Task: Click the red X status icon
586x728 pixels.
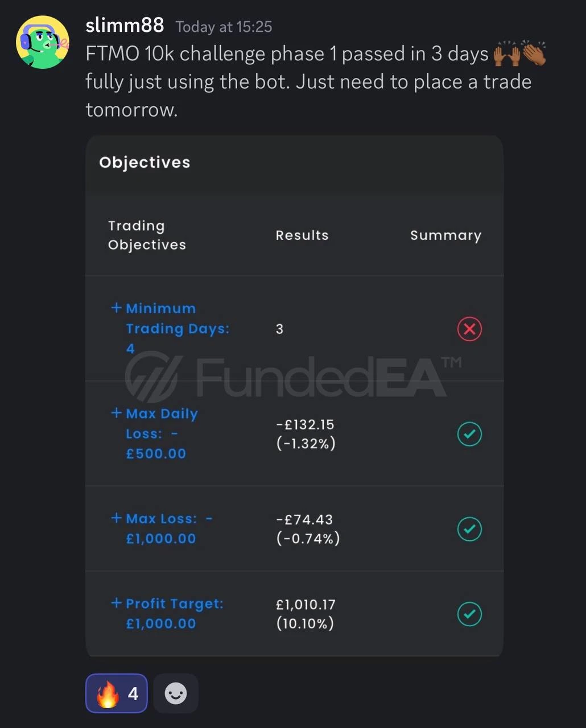Action: 469,329
